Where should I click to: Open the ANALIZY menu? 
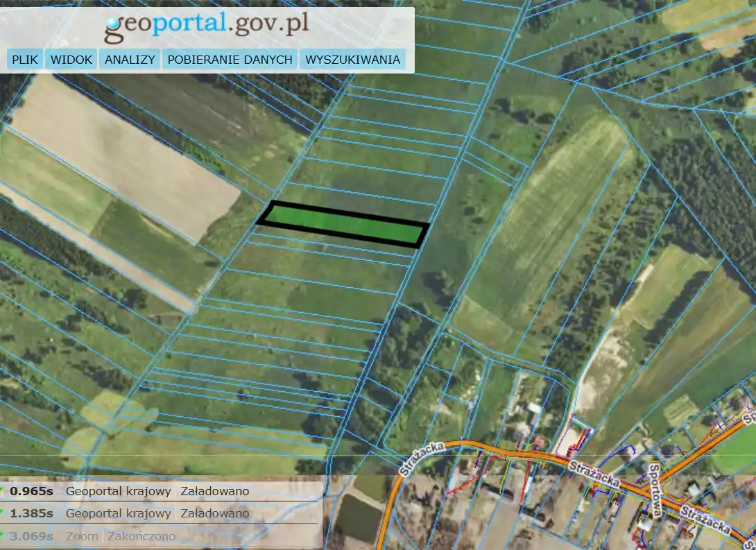click(x=130, y=60)
